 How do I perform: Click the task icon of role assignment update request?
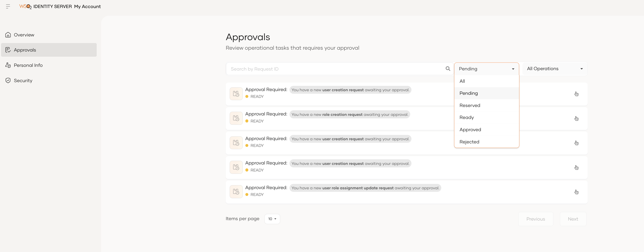pyautogui.click(x=236, y=192)
